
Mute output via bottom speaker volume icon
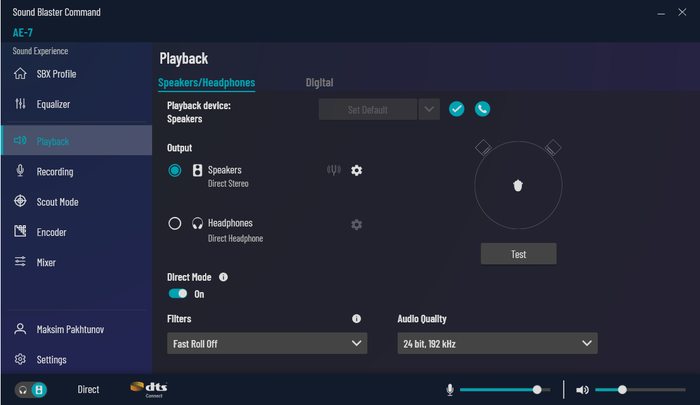click(582, 390)
